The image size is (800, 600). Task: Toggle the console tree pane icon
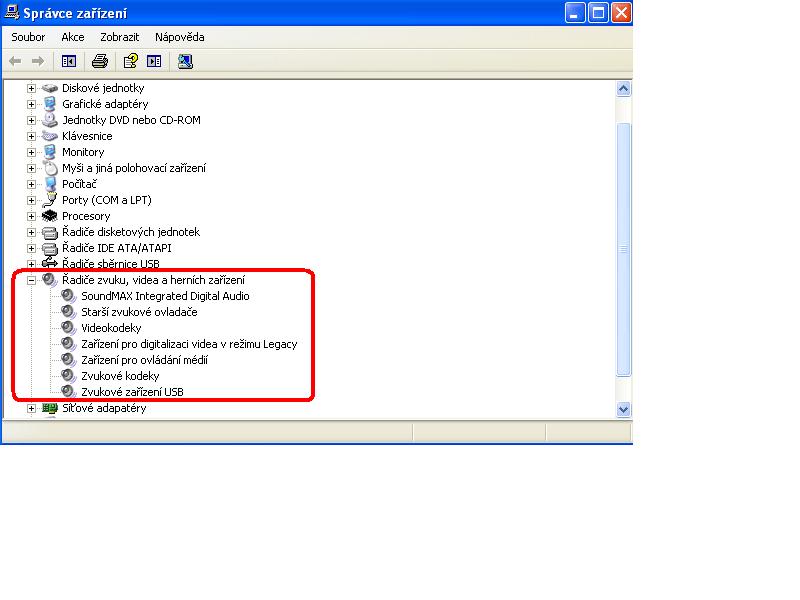pyautogui.click(x=69, y=61)
